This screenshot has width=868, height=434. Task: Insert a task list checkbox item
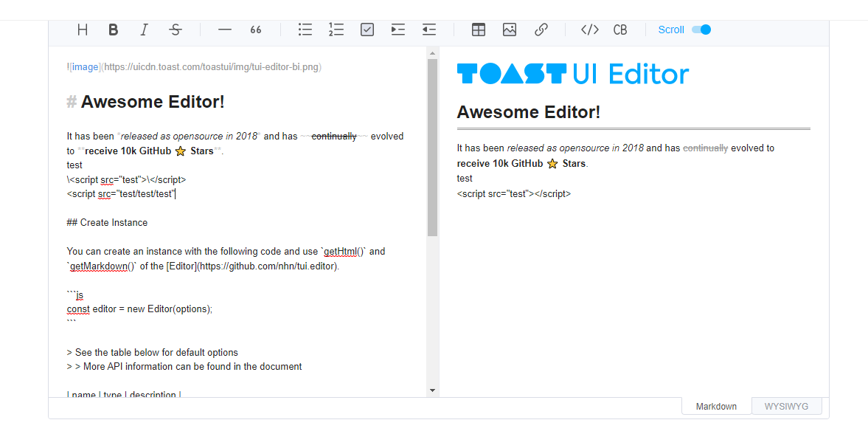367,30
